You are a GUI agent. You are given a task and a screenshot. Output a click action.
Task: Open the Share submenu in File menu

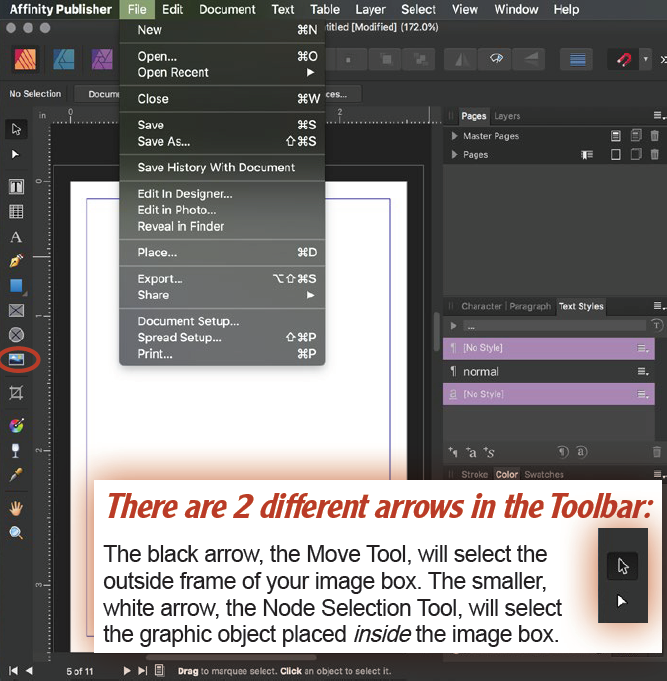click(154, 295)
